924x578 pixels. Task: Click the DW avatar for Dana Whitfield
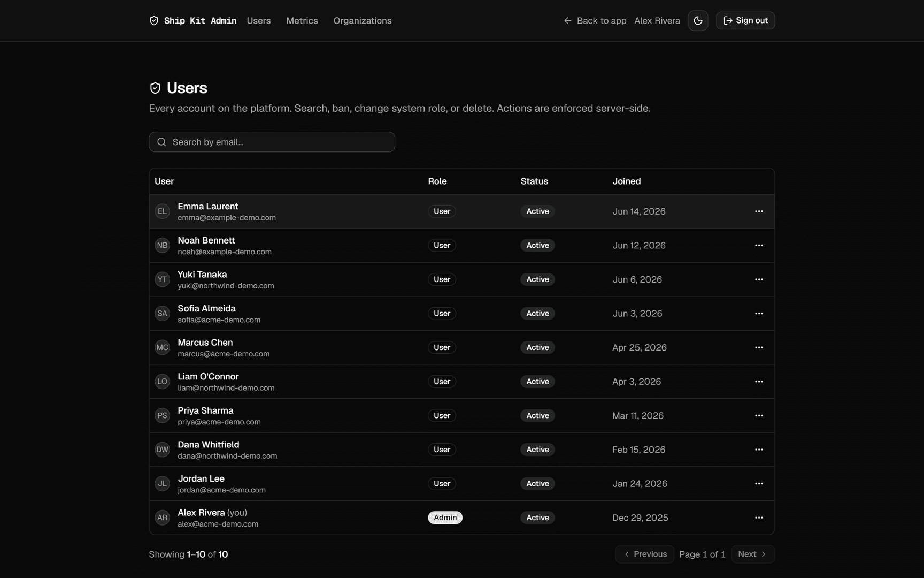162,450
